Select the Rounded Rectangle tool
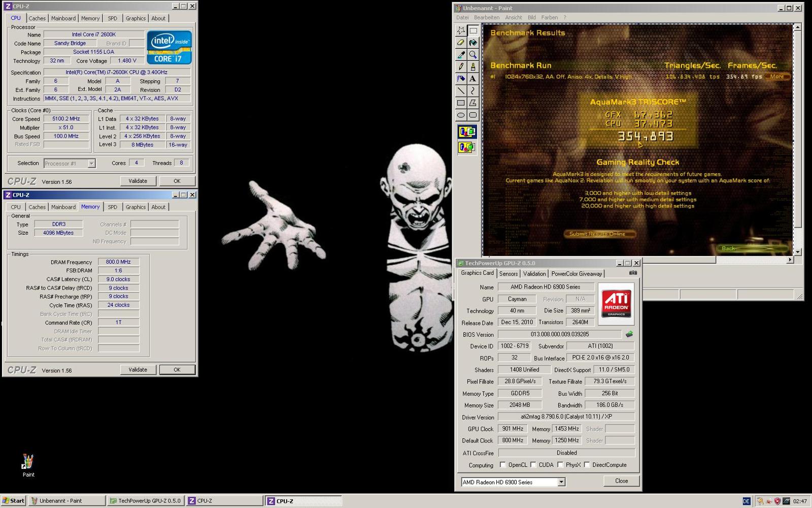The width and height of the screenshot is (812, 508). coord(473,115)
